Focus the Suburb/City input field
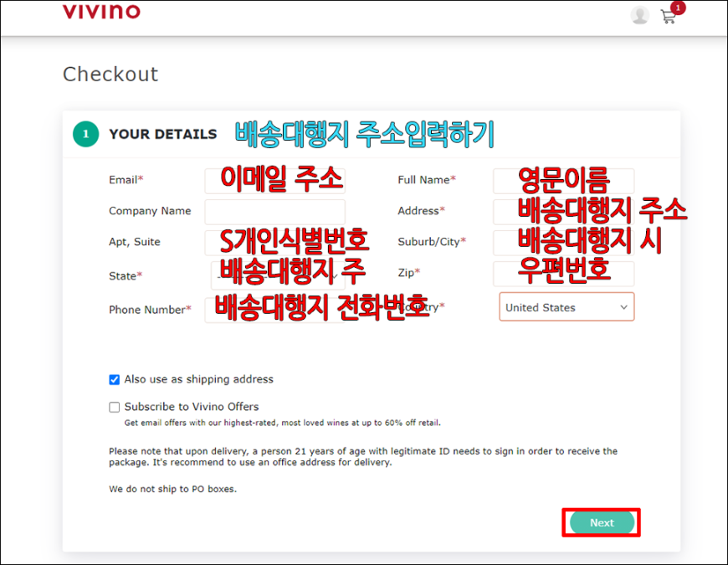Screen dimensions: 728x565 (564, 243)
